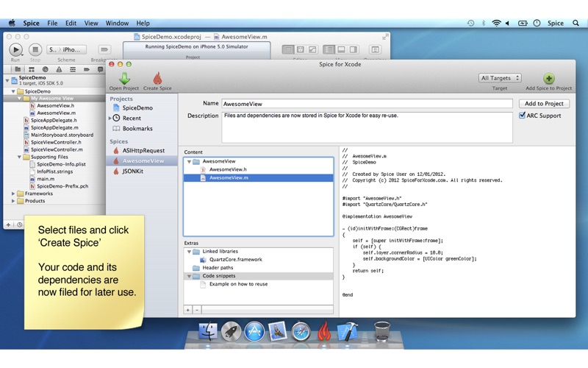
Task: Click the plus button below Extras
Action: (x=188, y=310)
